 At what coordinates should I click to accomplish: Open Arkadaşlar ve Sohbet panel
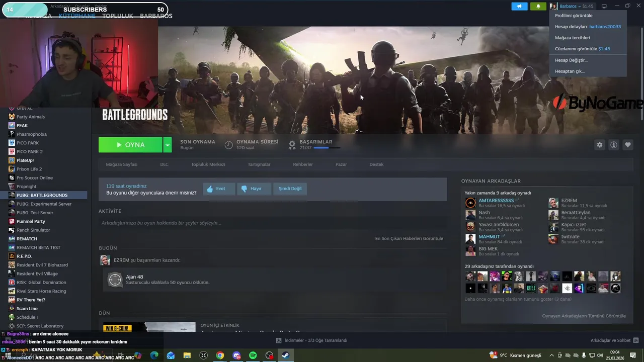coord(614,340)
